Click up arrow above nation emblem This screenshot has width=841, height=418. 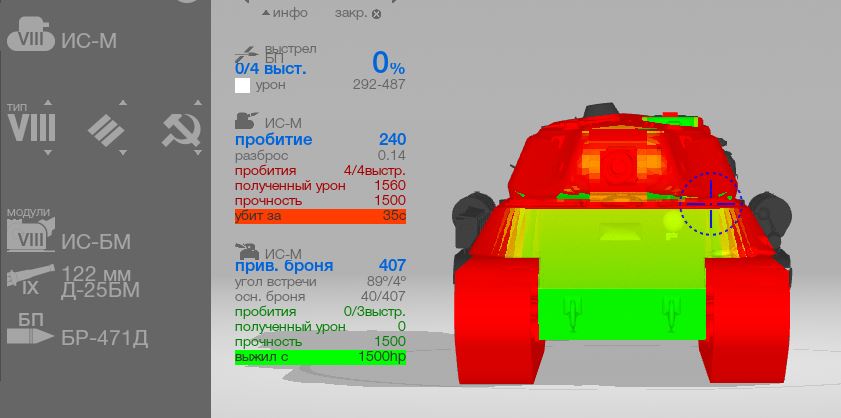pos(198,102)
